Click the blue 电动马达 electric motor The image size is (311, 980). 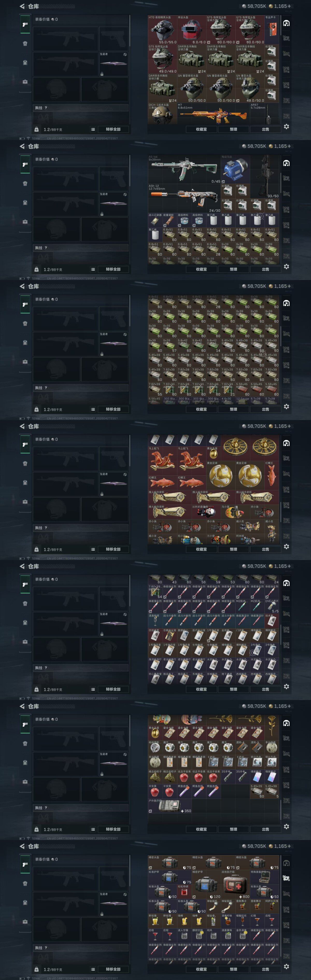pos(235,169)
